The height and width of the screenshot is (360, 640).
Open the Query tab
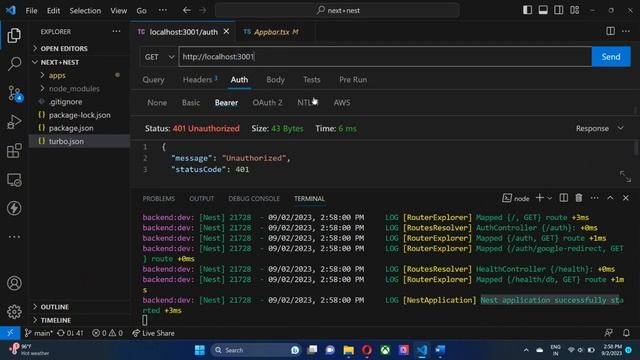tap(153, 80)
